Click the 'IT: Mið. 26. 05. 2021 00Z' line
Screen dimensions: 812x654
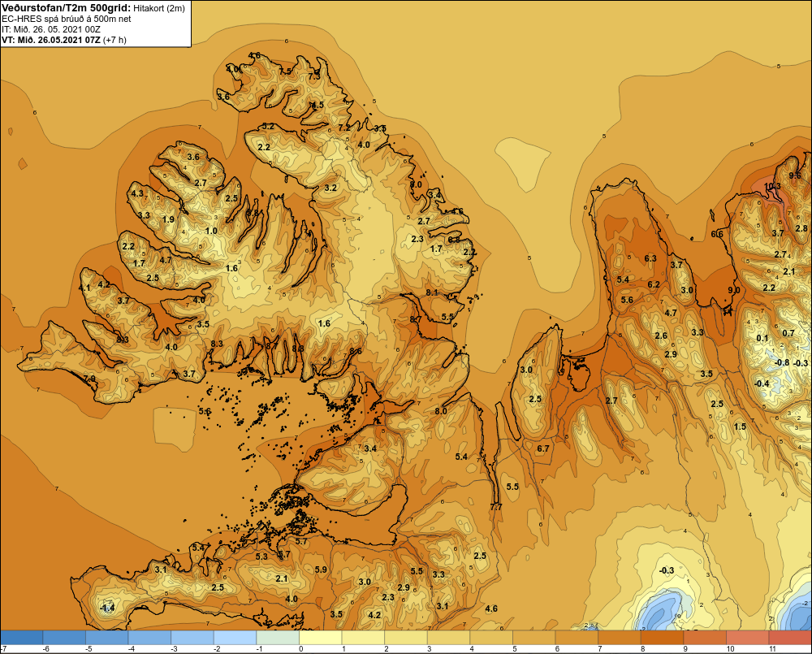coord(51,29)
